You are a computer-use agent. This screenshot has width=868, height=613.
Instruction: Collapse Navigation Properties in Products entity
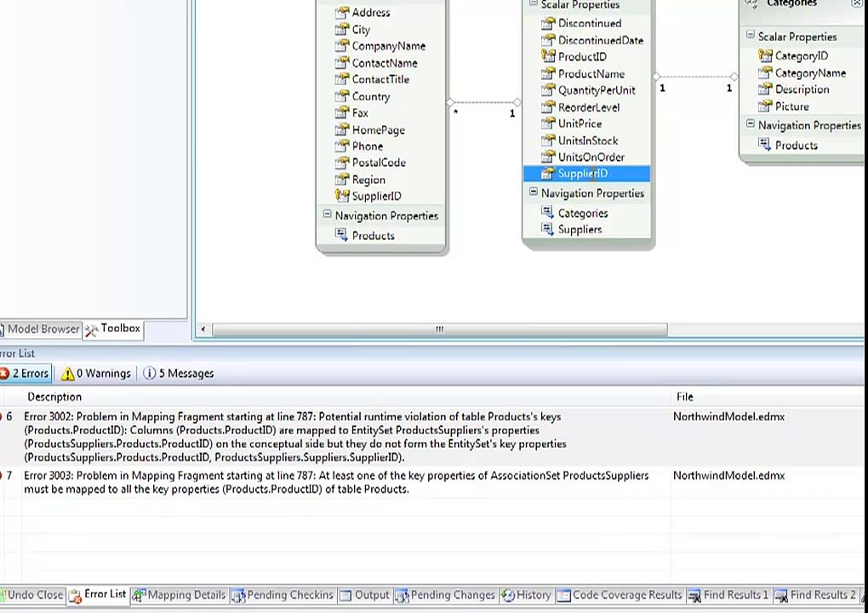pyautogui.click(x=534, y=192)
